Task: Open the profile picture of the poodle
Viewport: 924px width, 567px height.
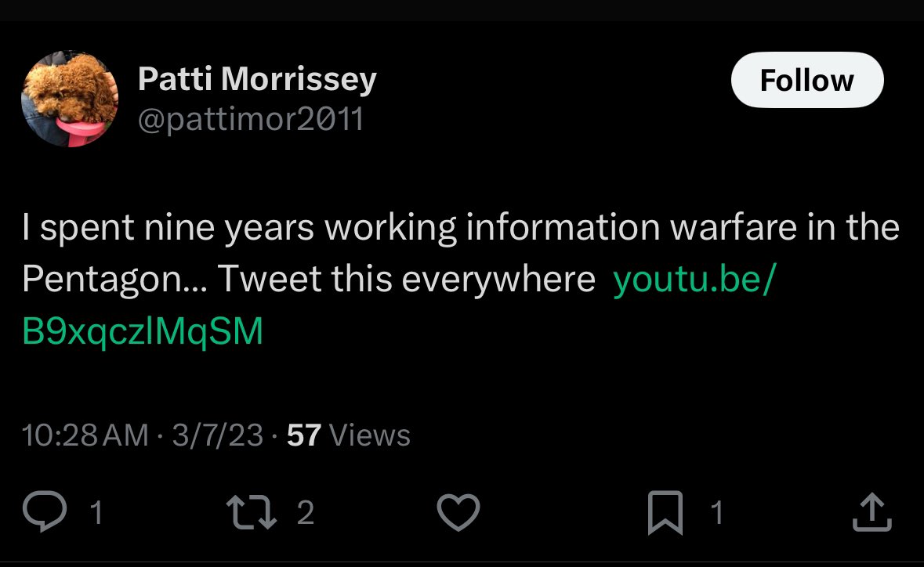Action: tap(70, 99)
